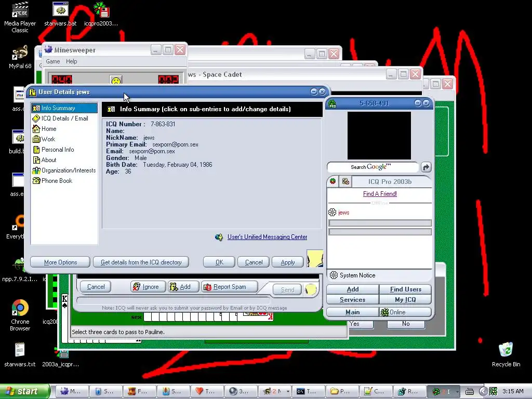This screenshot has width=532, height=399.
Task: Expand hidden system tray icons
Action: point(483,392)
